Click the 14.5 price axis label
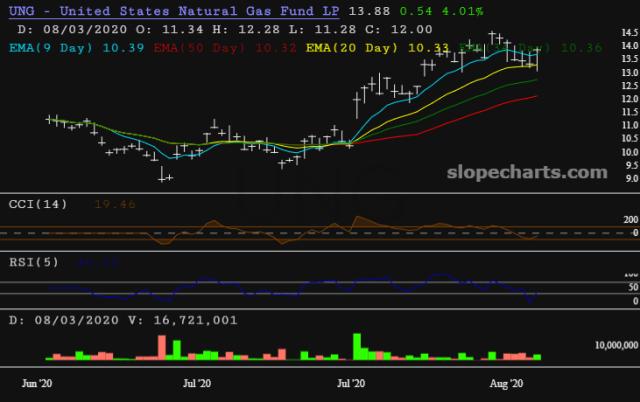This screenshot has height=402, width=640. coord(629,32)
